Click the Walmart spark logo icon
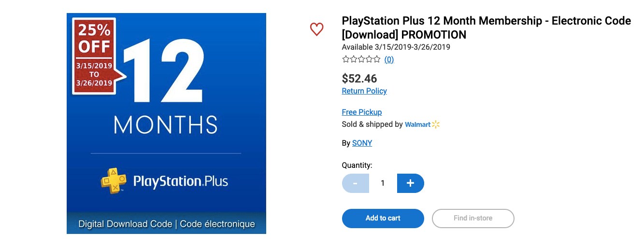Viewport: 644px width, 246px height. tap(436, 124)
